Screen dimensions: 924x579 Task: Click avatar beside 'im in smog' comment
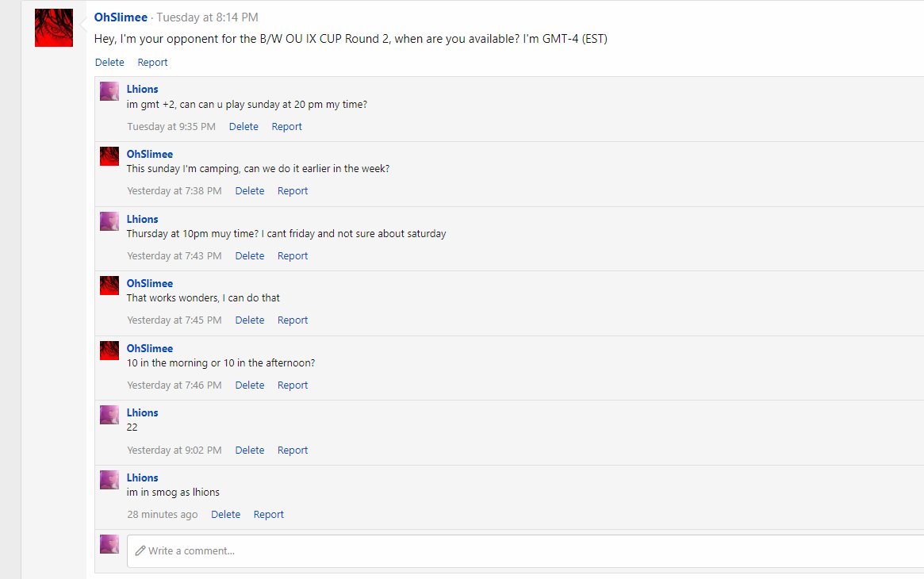pos(109,479)
